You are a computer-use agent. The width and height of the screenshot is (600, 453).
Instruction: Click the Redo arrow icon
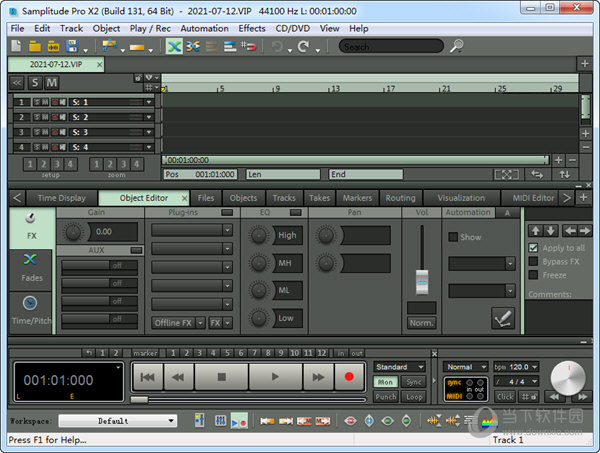point(304,47)
